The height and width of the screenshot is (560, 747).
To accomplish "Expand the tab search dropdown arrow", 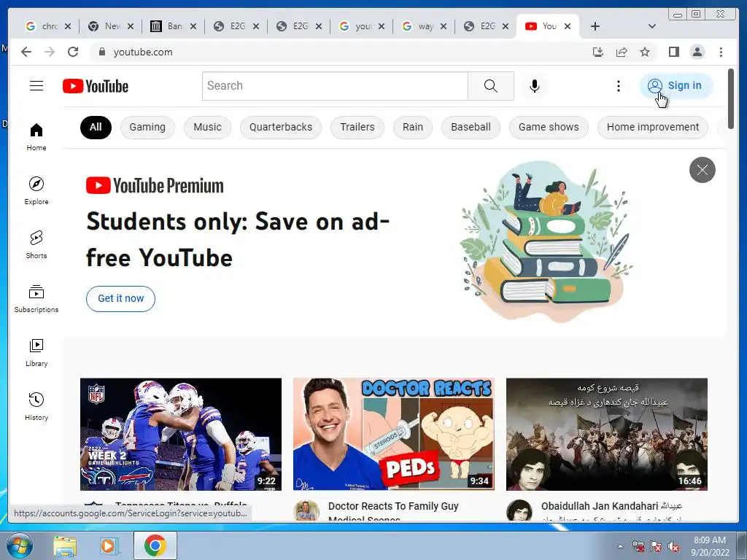I will pyautogui.click(x=652, y=26).
